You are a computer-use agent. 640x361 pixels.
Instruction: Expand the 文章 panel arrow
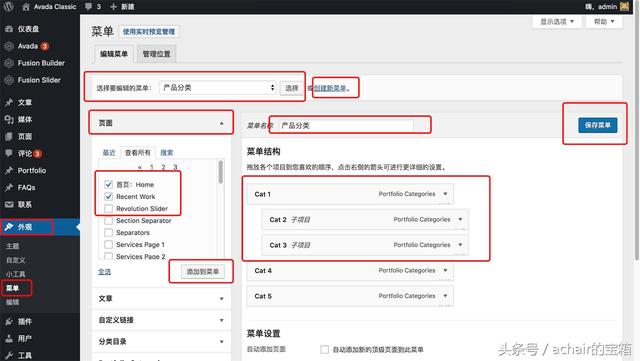click(221, 299)
